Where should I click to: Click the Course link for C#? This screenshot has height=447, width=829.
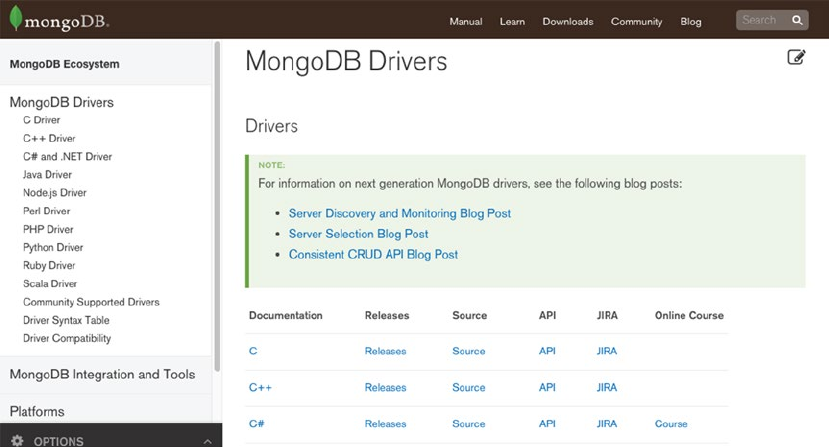click(671, 424)
